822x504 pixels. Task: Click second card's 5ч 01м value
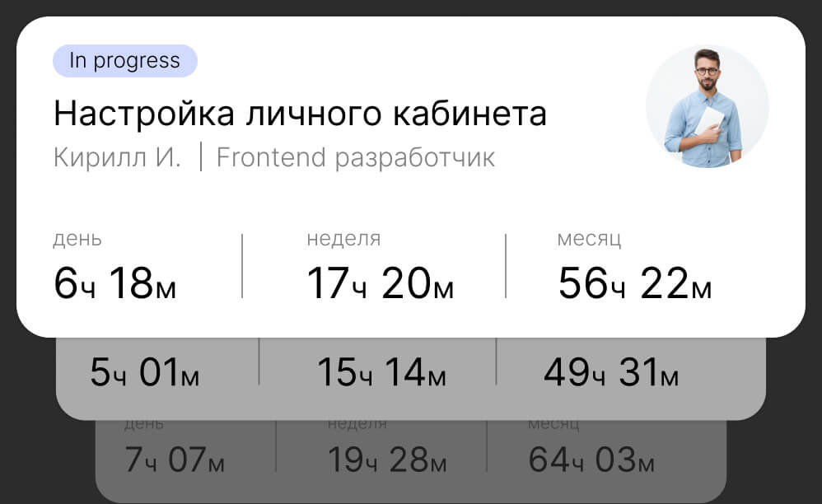click(x=144, y=372)
